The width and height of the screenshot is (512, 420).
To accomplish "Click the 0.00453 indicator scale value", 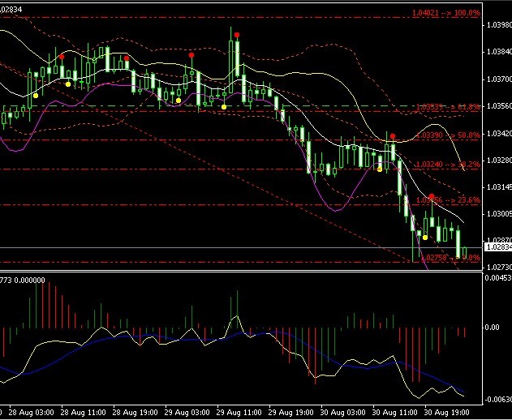I will click(x=498, y=278).
